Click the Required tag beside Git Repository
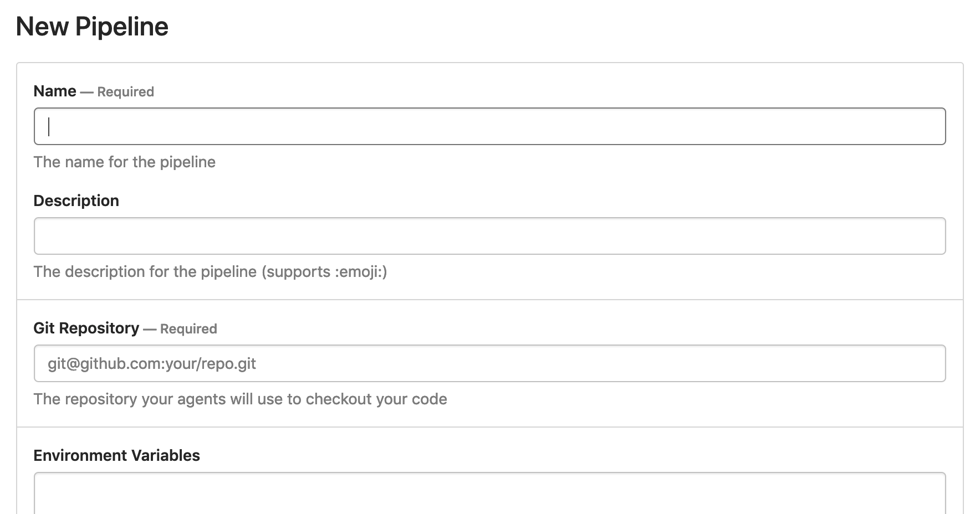Image resolution: width=980 pixels, height=514 pixels. [x=188, y=329]
